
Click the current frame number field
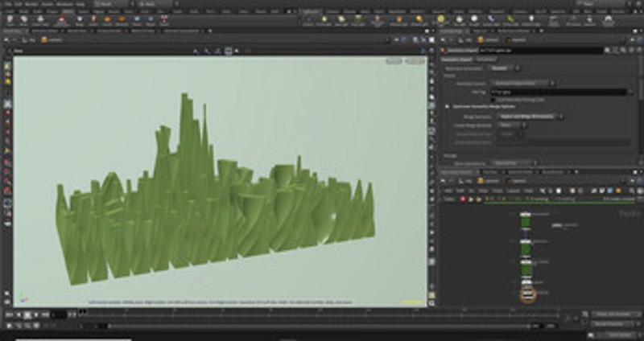(x=58, y=314)
